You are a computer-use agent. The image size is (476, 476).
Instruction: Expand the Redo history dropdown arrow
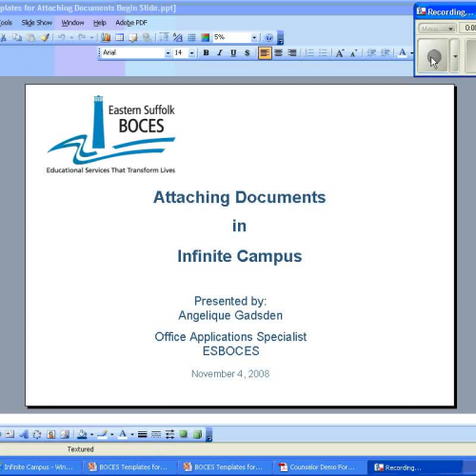(91, 38)
